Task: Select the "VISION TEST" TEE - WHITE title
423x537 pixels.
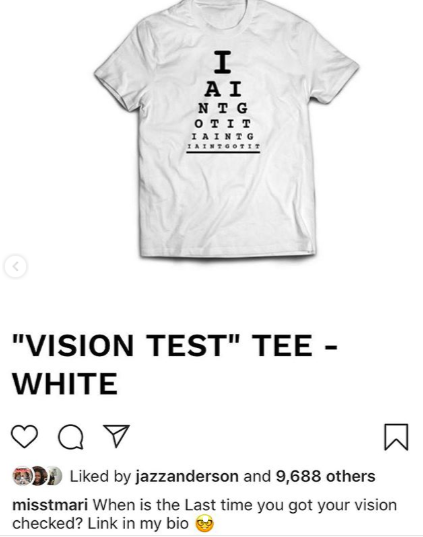Action: coord(175,364)
